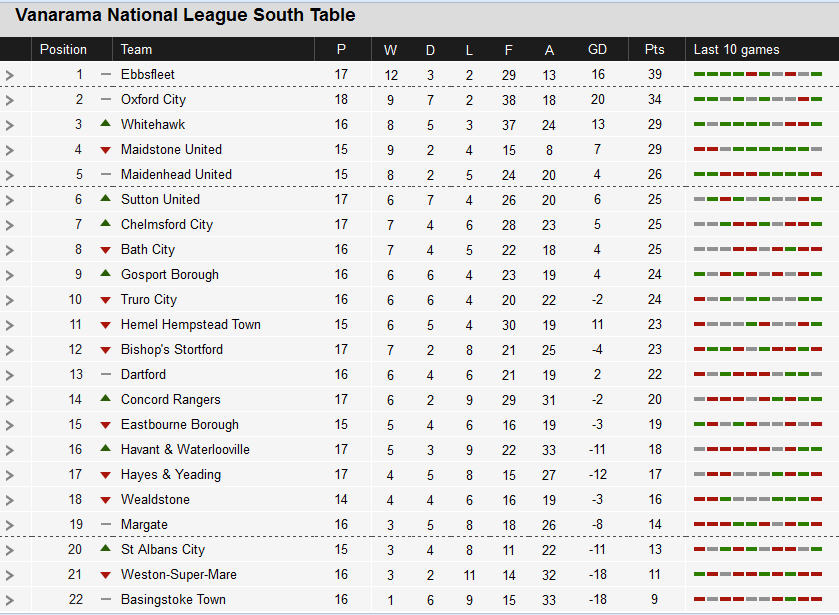The height and width of the screenshot is (615, 839).
Task: Open the Chelmsford City team name
Action: 167,224
